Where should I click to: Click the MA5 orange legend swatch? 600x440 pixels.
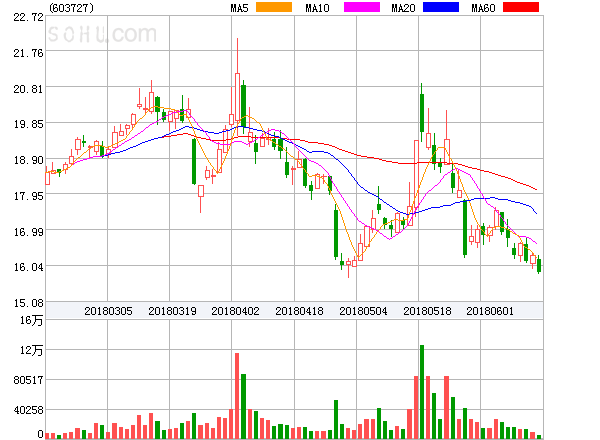(x=274, y=7)
